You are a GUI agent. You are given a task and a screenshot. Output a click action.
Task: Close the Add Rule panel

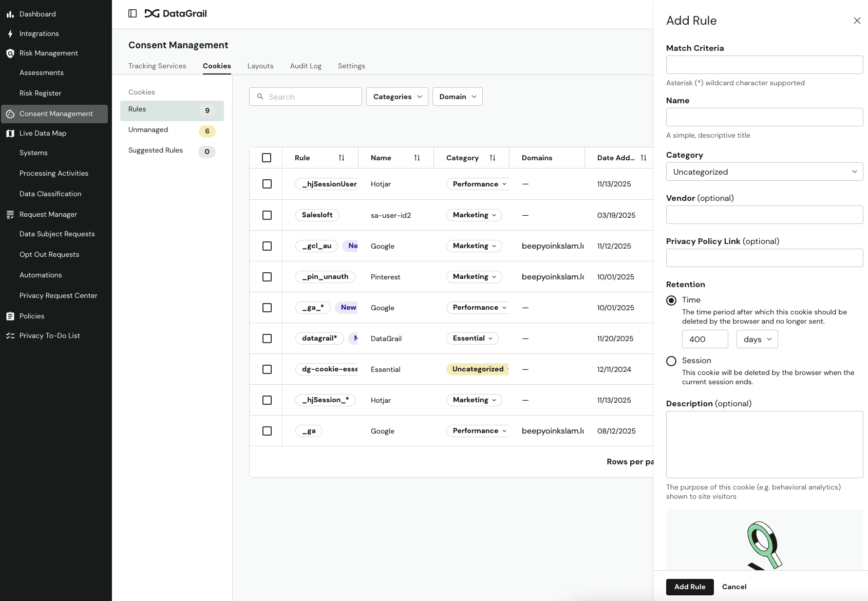(857, 21)
